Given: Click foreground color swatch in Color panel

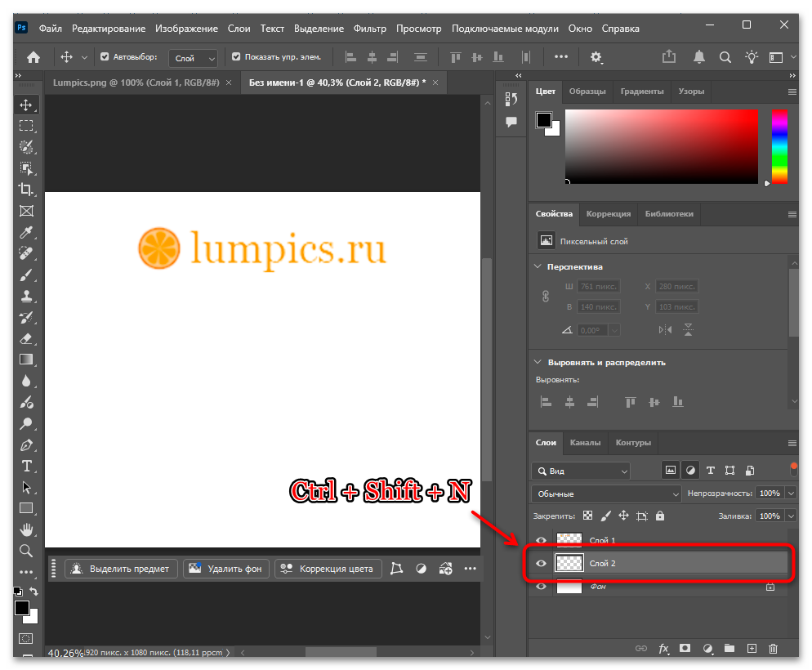Looking at the screenshot, I should tap(544, 120).
